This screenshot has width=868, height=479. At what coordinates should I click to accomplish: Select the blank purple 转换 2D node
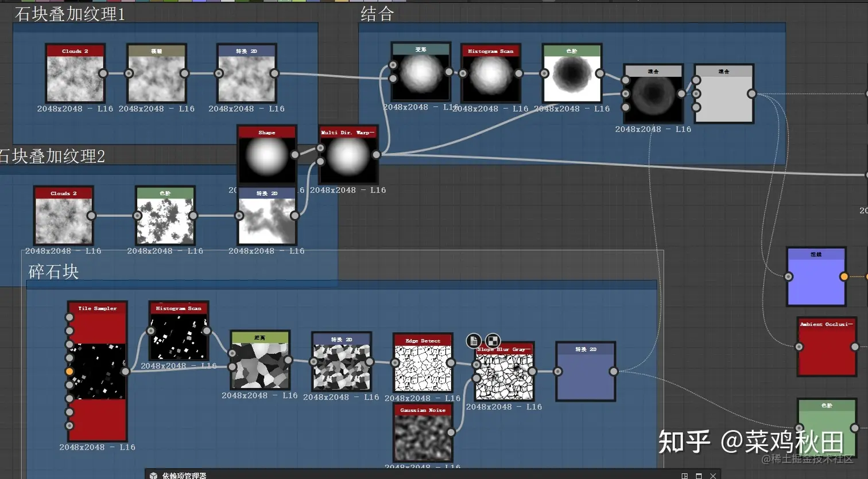click(586, 372)
